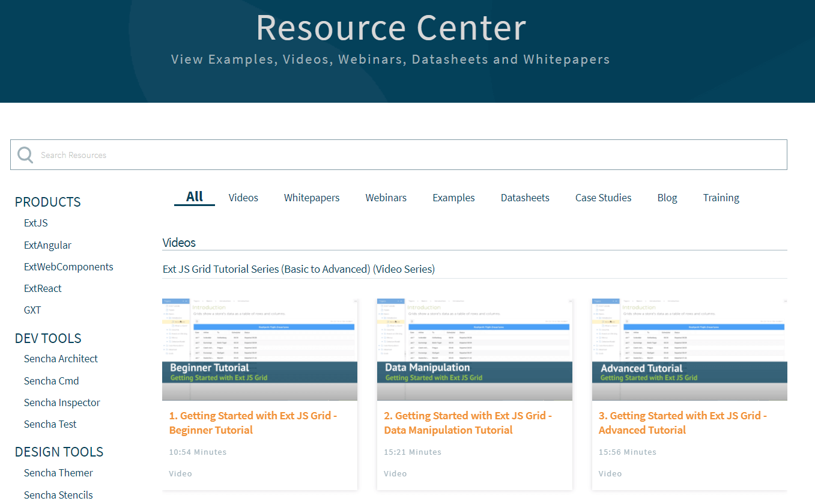Choose Sencha Architect in Dev Tools
Viewport: 815px width, 504px height.
[x=61, y=359]
